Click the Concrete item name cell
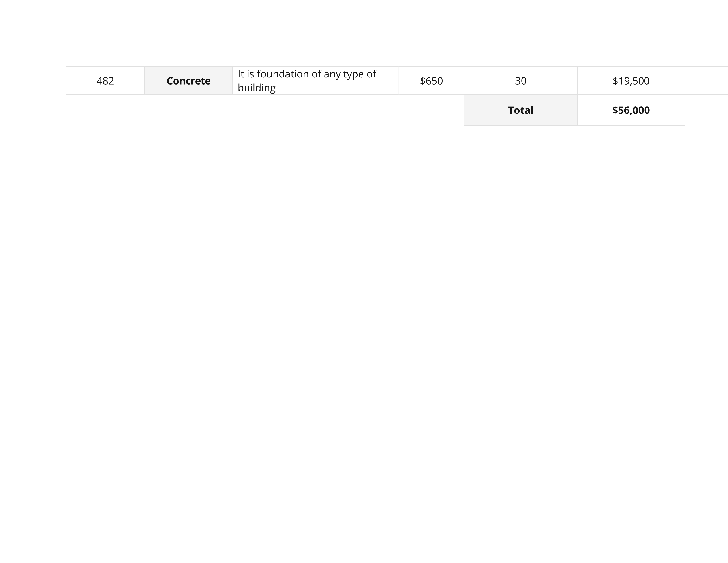 pyautogui.click(x=189, y=81)
